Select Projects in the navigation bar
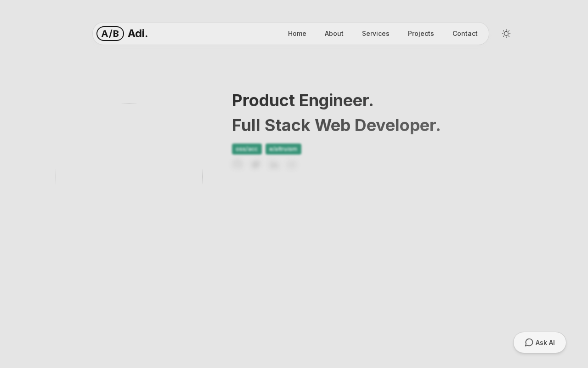 click(421, 34)
